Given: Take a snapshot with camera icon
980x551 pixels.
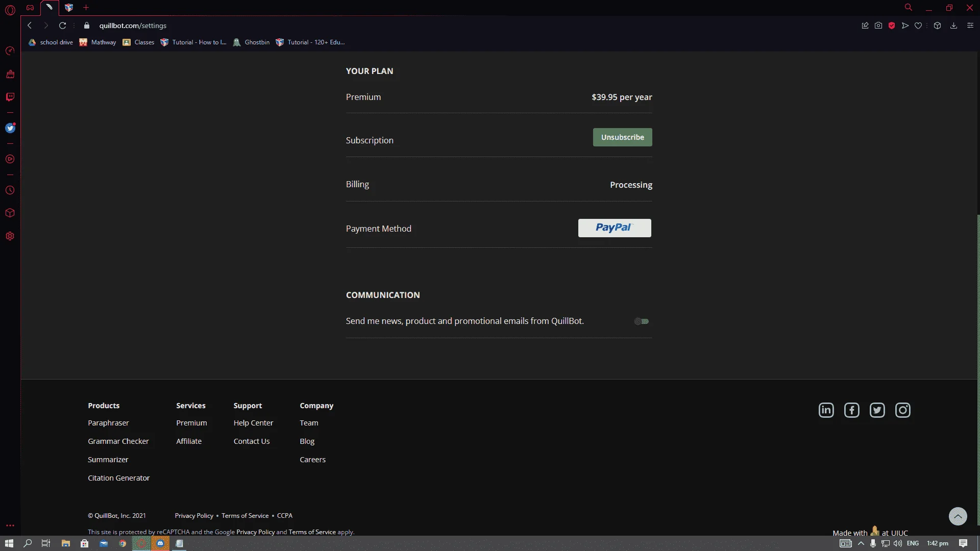Looking at the screenshot, I should [x=878, y=26].
